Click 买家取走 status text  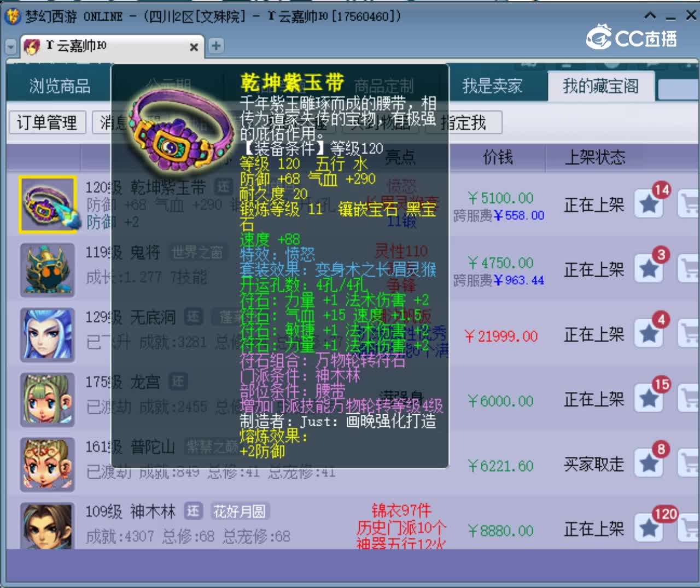pyautogui.click(x=594, y=464)
